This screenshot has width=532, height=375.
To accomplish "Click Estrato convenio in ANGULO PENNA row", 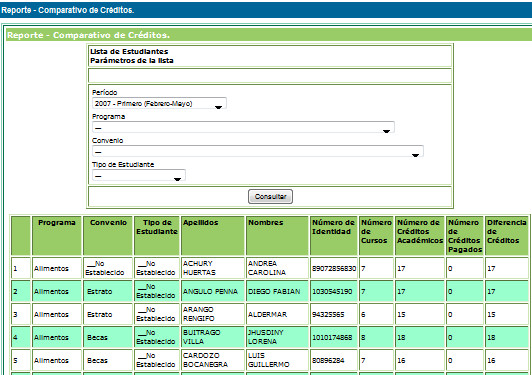I will (99, 292).
